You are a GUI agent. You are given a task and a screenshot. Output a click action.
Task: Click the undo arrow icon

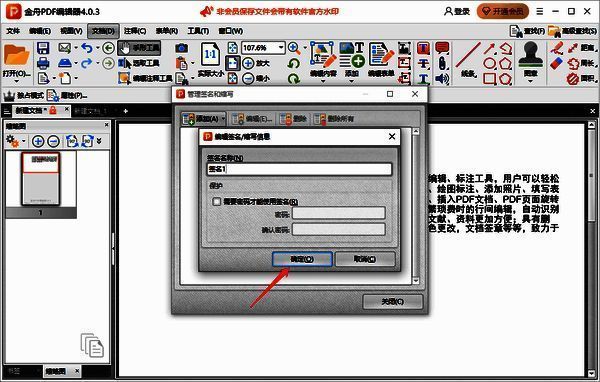coord(87,48)
